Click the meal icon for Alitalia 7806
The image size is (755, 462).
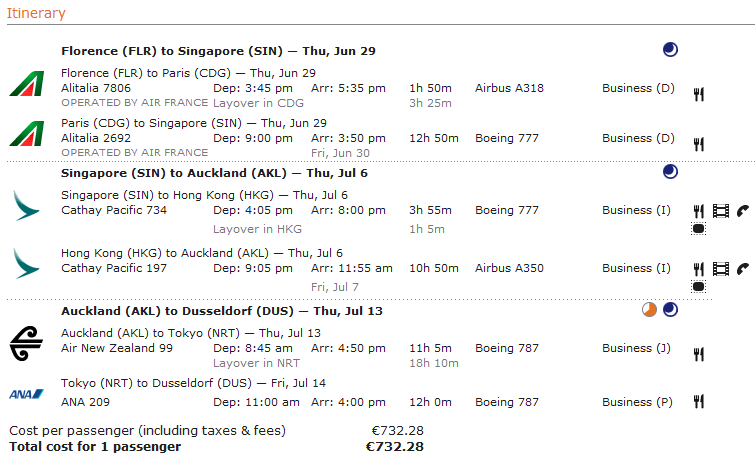pyautogui.click(x=699, y=94)
